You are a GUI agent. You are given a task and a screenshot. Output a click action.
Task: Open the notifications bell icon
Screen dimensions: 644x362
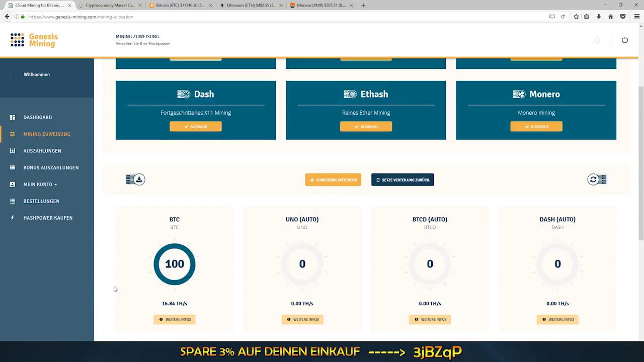(597, 40)
